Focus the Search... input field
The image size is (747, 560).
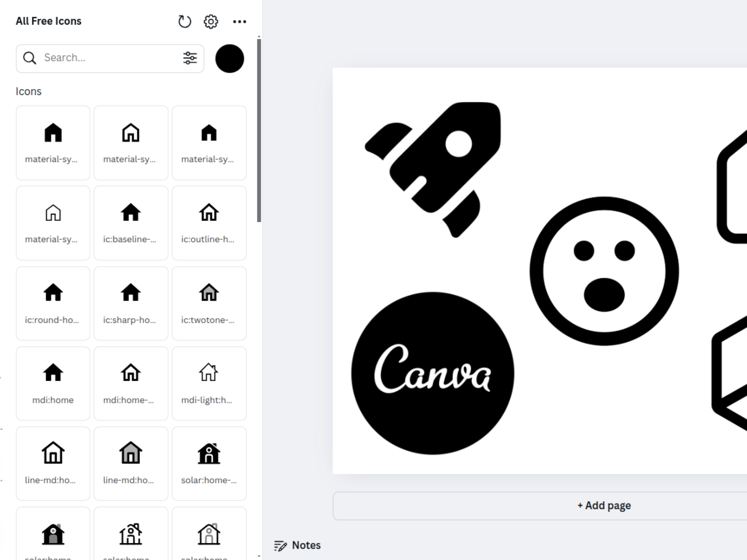(110, 58)
